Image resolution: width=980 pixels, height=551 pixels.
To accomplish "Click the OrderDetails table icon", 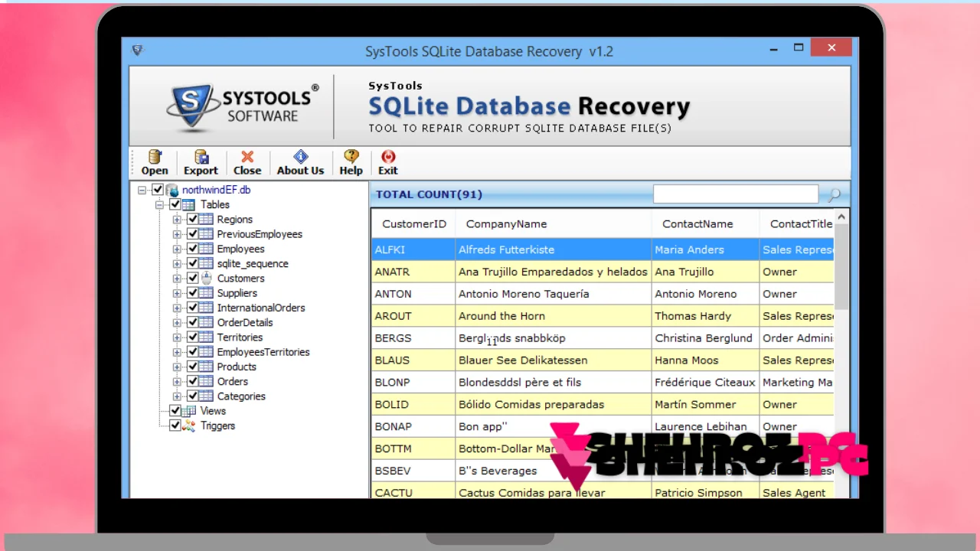I will [206, 322].
